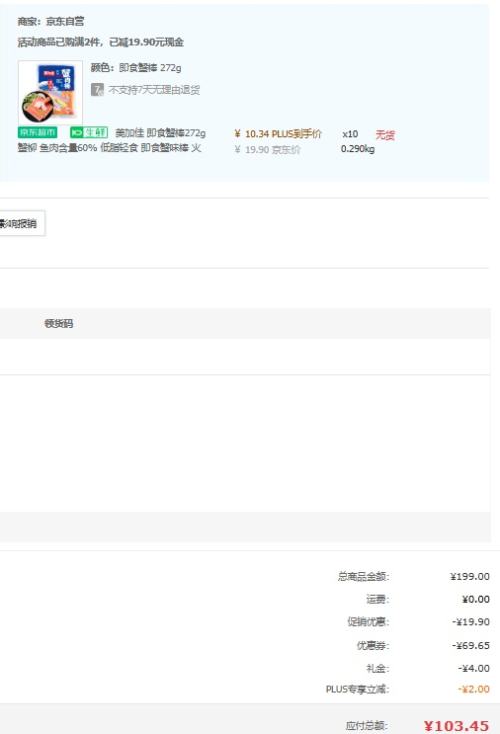
Task: Click the 活动商品已购满2件 promotion notice
Action: [x=101, y=42]
